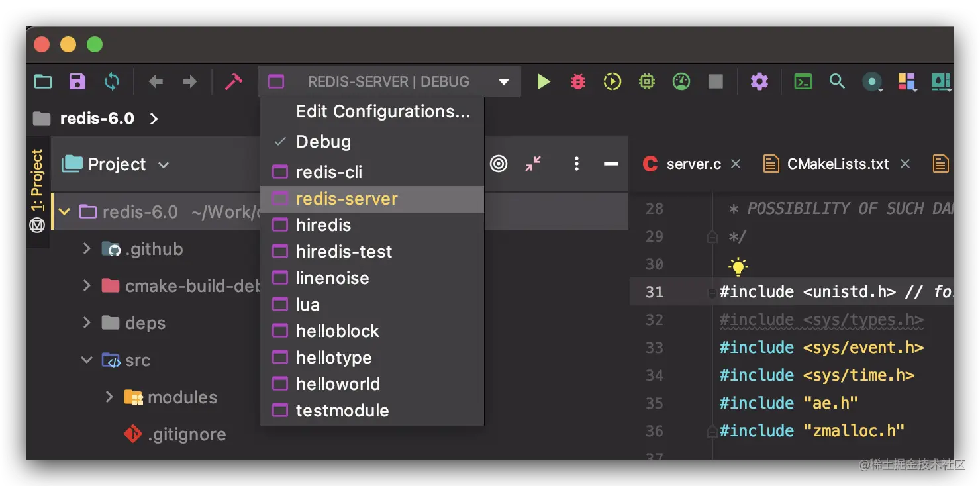Click the #include <sys/event.h> code line
980x486 pixels.
pyautogui.click(x=822, y=348)
